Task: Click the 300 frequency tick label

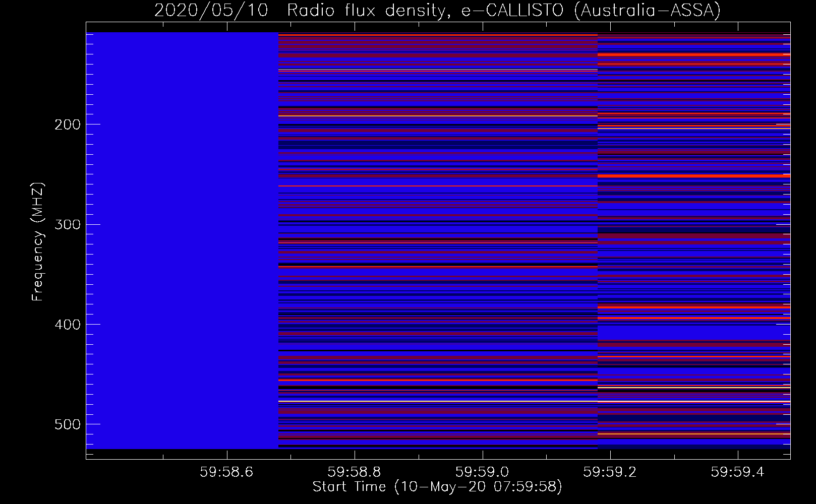Action: [67, 224]
